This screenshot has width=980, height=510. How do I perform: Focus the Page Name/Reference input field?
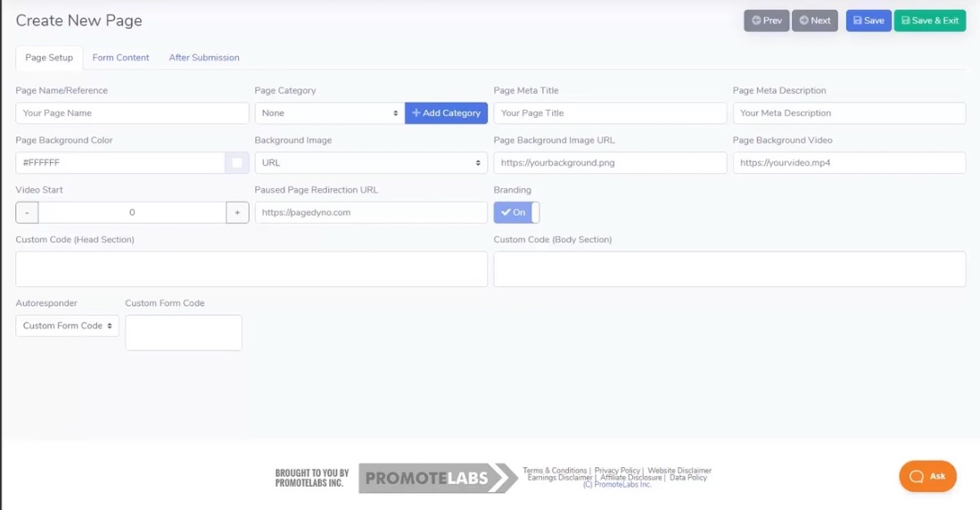pos(132,113)
